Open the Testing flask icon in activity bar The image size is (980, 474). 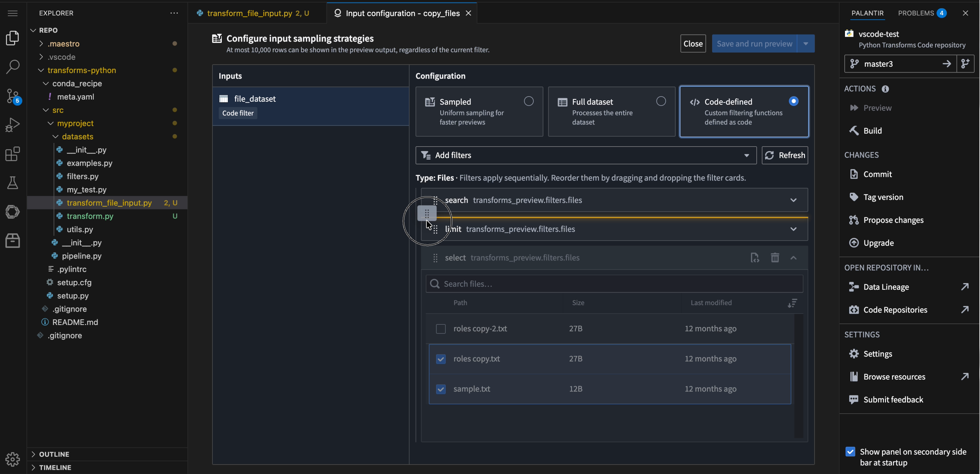pos(12,183)
